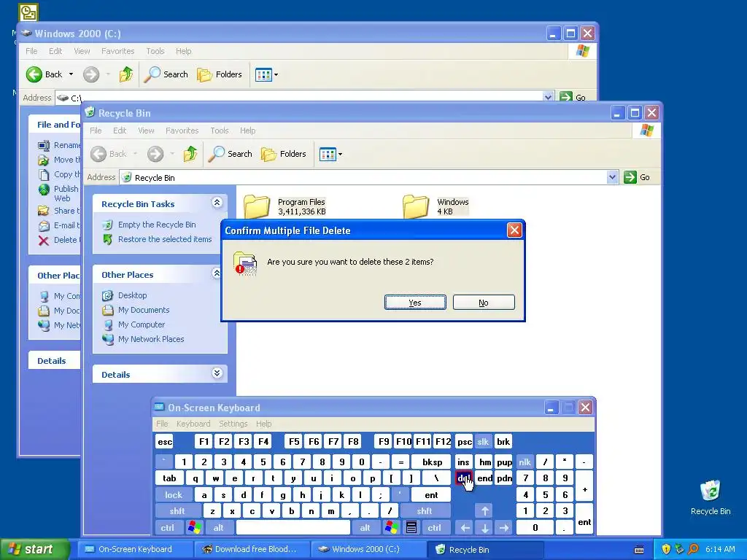747x560 pixels.
Task: Open the Keyboard menu in On-Screen Keyboard
Action: coord(193,424)
